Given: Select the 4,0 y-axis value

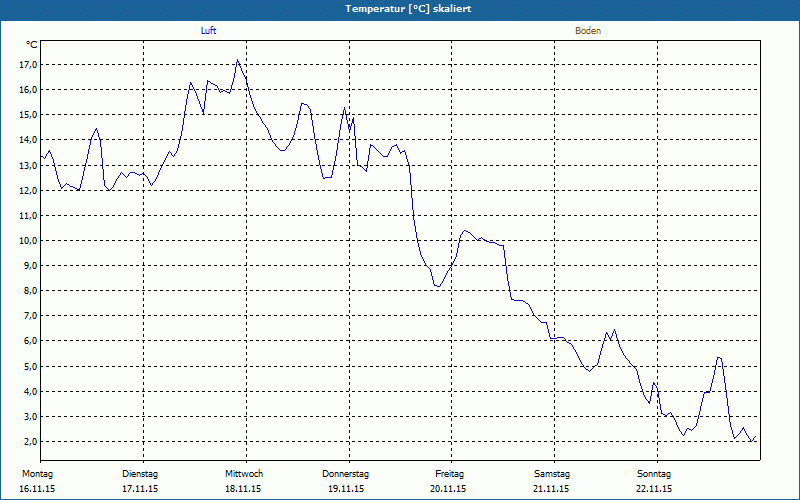Looking at the screenshot, I should click(x=31, y=391).
